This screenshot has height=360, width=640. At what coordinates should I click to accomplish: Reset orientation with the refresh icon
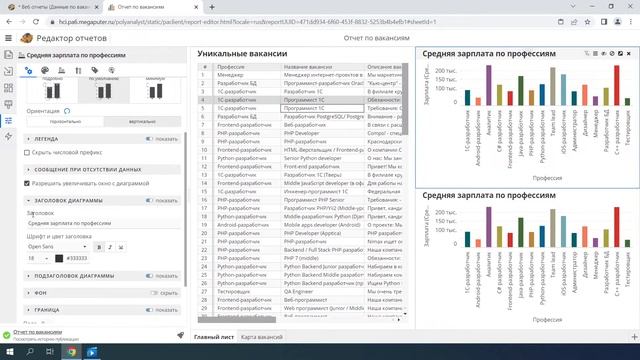tap(67, 111)
